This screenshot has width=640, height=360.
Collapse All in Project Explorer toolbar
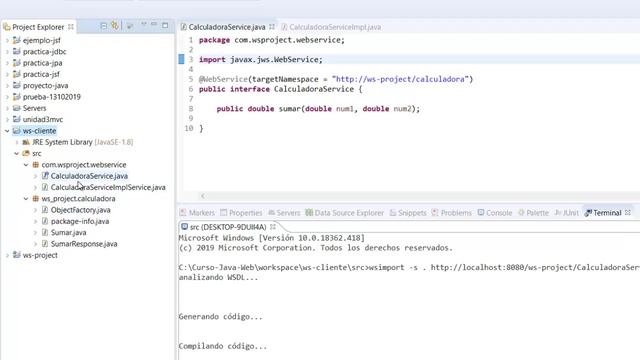click(104, 26)
